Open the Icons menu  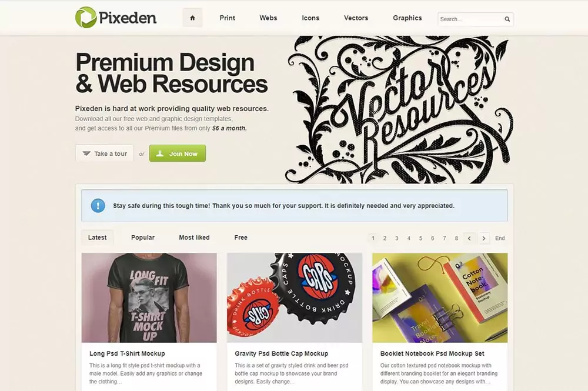coord(310,18)
